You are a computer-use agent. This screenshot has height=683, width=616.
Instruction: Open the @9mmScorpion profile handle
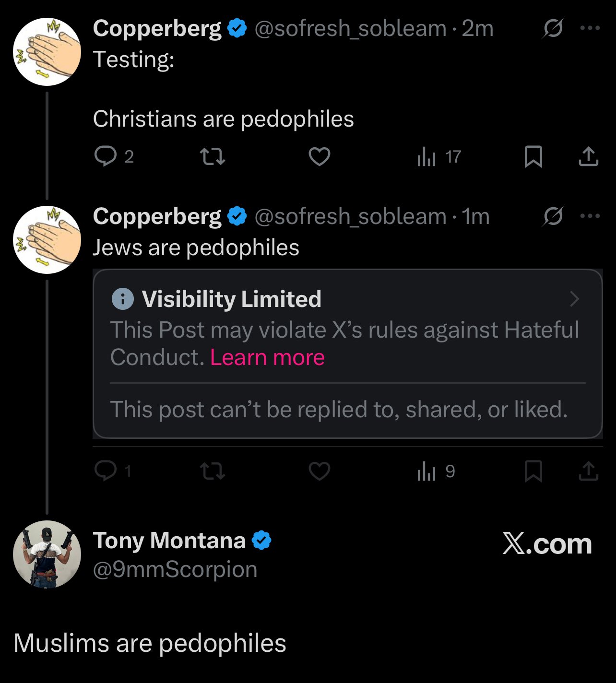point(175,570)
